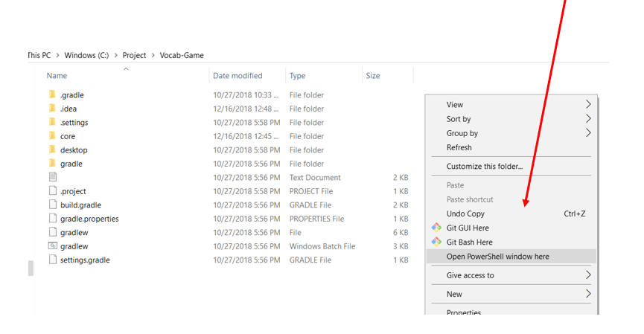Expand the Group by submenu arrow
This screenshot has width=644, height=334.
point(588,133)
